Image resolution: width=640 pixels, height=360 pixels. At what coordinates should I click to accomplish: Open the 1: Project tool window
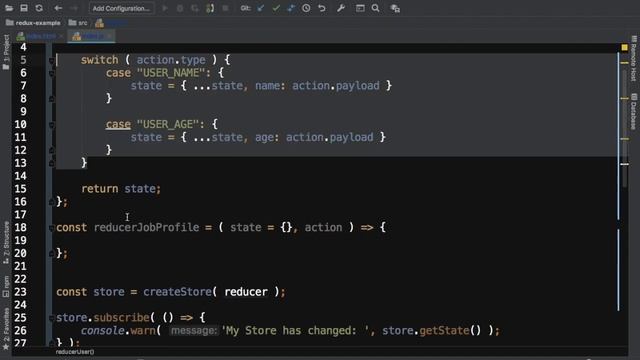(6, 52)
